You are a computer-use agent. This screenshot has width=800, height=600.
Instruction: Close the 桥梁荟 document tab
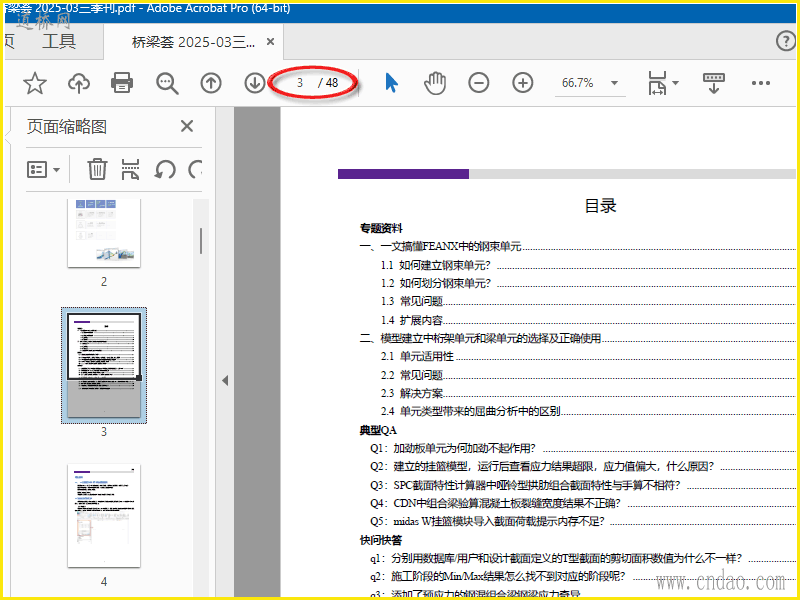270,42
